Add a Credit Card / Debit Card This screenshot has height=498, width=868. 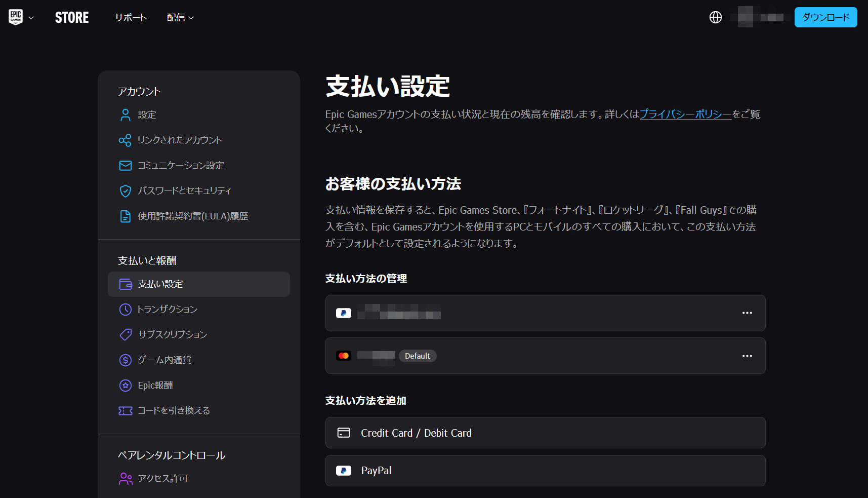pyautogui.click(x=545, y=433)
